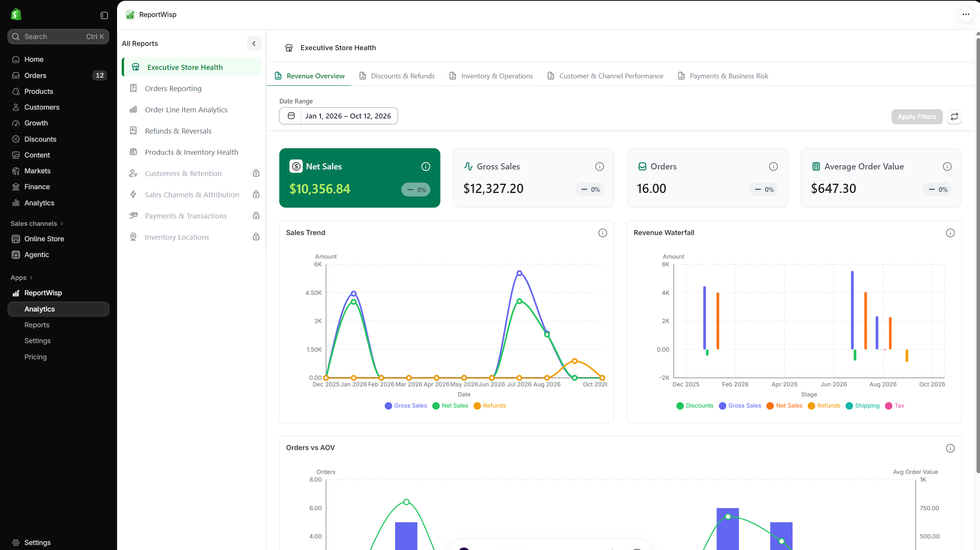Open Orders Reporting report
Screen dimensions: 980x550
[192, 88]
